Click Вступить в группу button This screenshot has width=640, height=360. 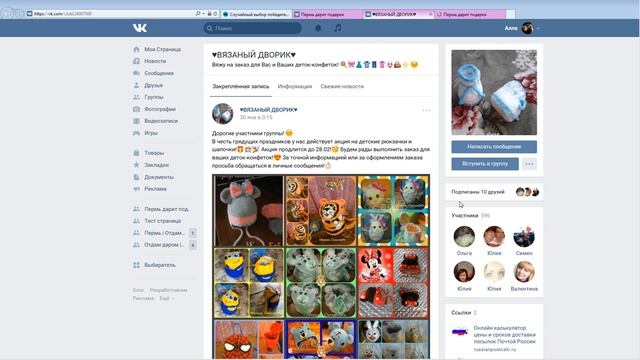485,164
